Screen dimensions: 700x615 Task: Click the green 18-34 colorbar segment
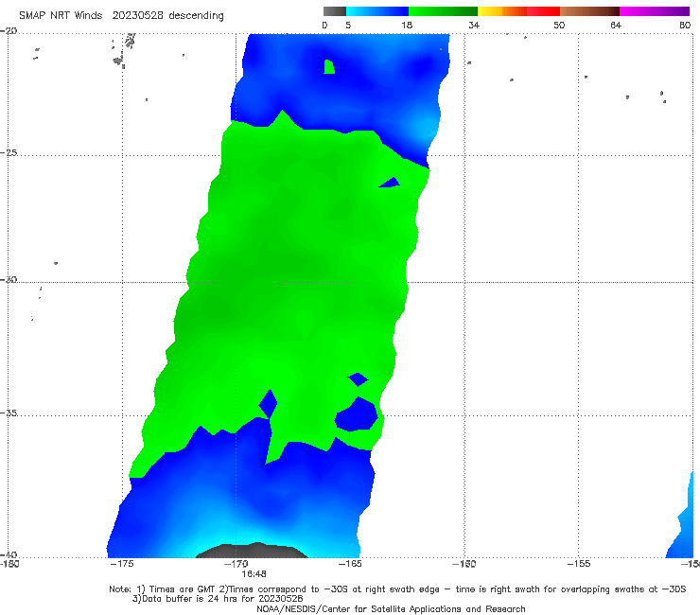pyautogui.click(x=443, y=11)
